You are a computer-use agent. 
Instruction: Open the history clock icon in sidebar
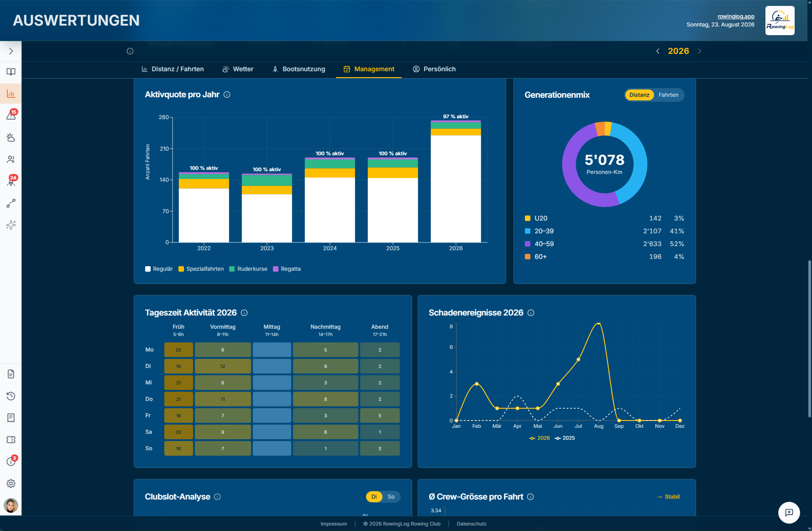coord(11,396)
